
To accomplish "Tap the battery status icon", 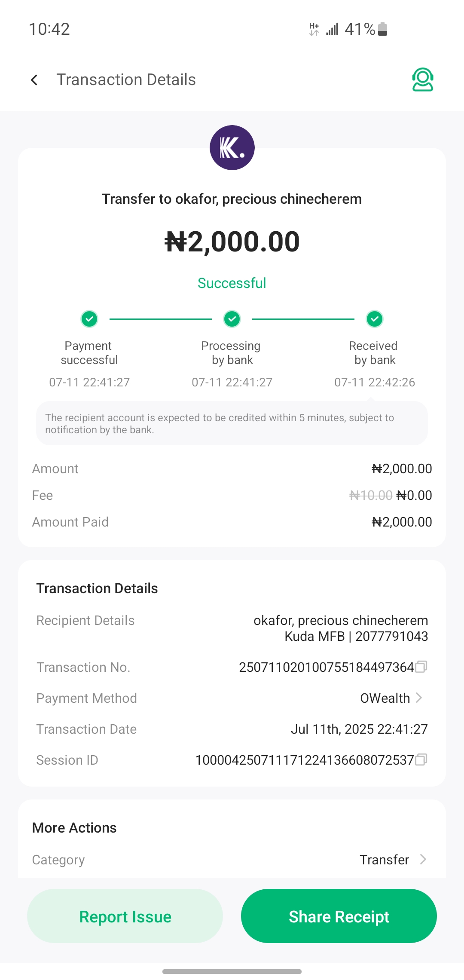I will coord(383,29).
